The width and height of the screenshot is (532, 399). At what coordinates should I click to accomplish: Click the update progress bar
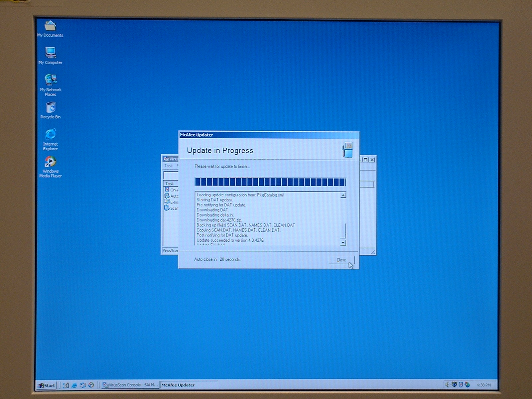[270, 182]
